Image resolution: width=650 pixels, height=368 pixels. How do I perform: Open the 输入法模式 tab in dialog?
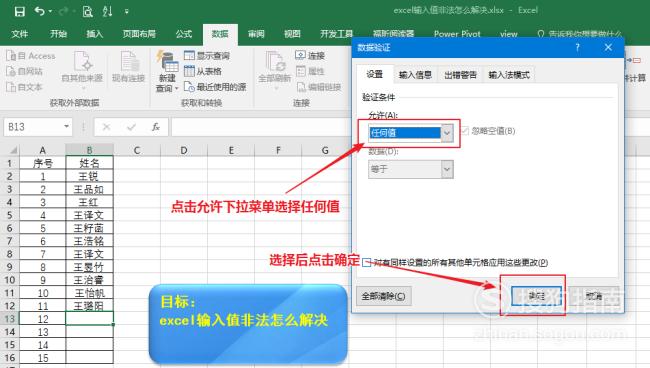coord(509,75)
